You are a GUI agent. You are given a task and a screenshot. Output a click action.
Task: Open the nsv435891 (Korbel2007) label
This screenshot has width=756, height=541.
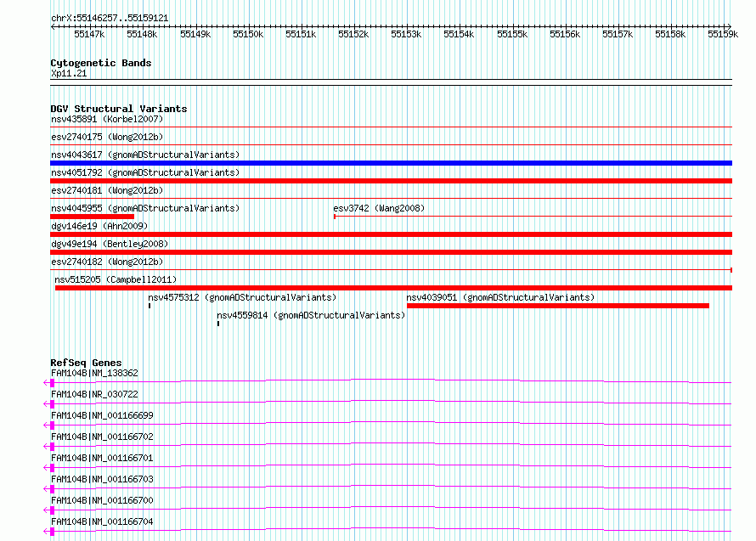[107, 119]
